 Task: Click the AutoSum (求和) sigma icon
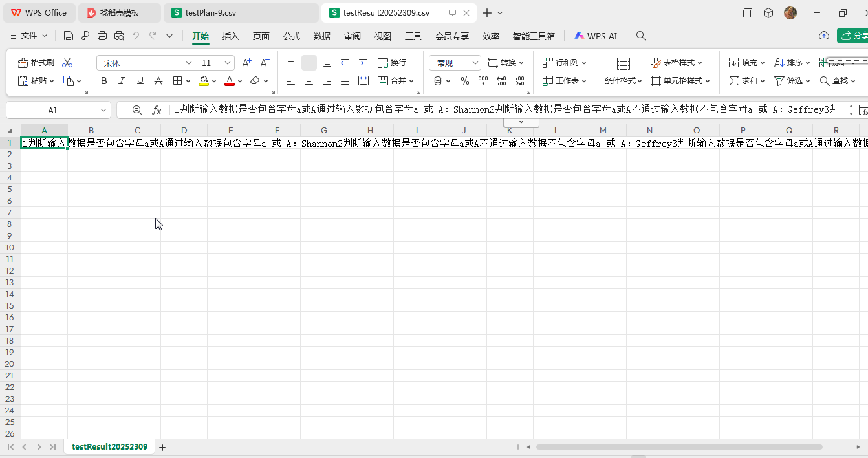pyautogui.click(x=734, y=81)
